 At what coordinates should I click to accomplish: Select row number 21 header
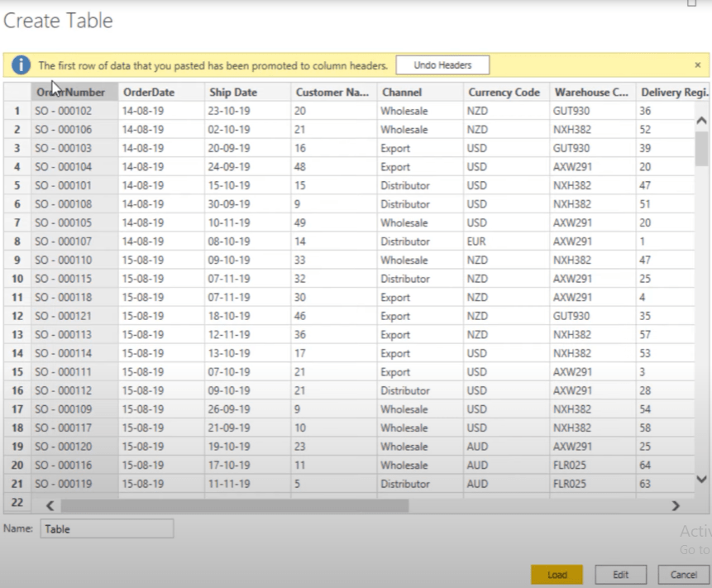[x=17, y=484]
